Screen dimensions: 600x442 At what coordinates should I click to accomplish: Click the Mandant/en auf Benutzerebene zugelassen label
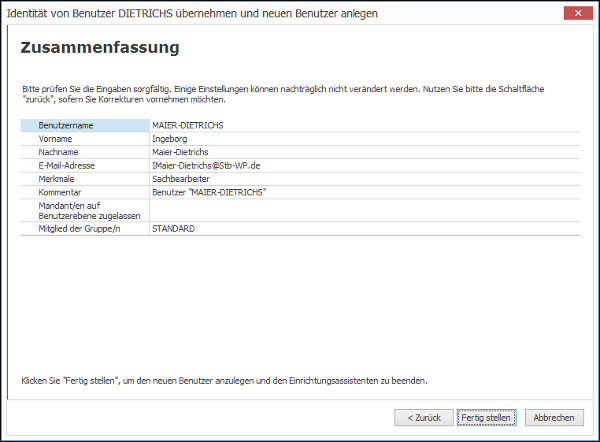pyautogui.click(x=89, y=211)
